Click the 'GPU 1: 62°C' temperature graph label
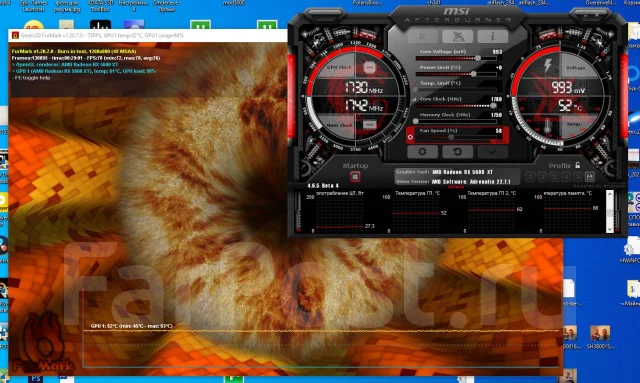Viewport: 640px width, 383px height. pos(131,326)
